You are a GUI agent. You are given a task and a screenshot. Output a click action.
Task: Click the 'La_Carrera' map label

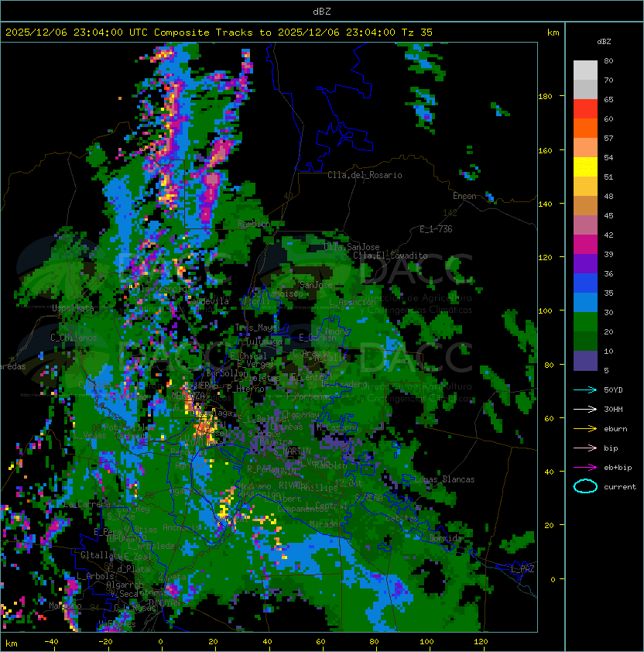87,504
